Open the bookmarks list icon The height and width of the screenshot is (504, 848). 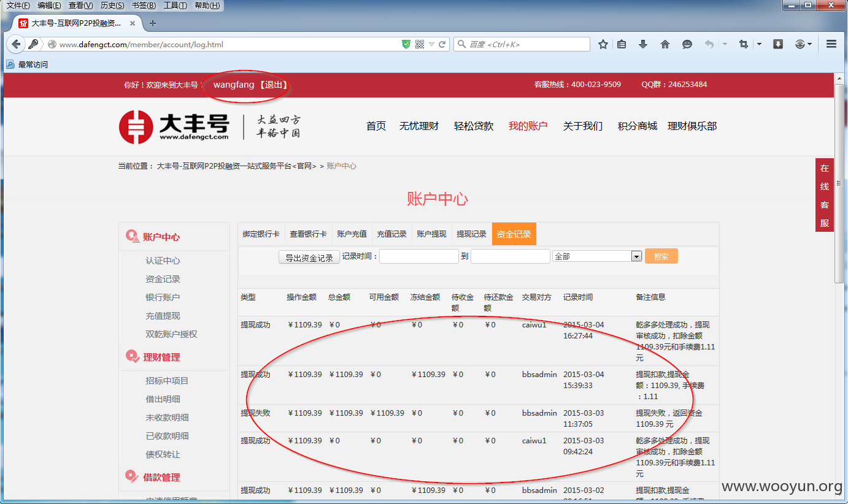[622, 44]
